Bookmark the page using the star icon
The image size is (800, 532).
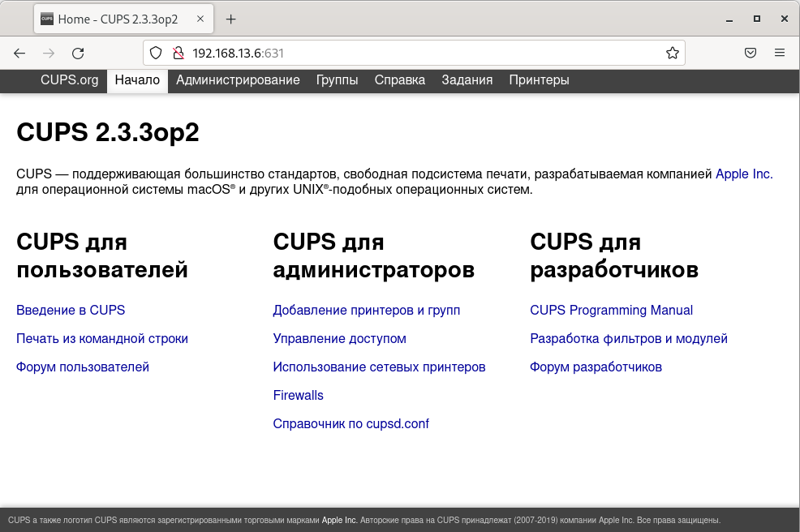coord(672,53)
